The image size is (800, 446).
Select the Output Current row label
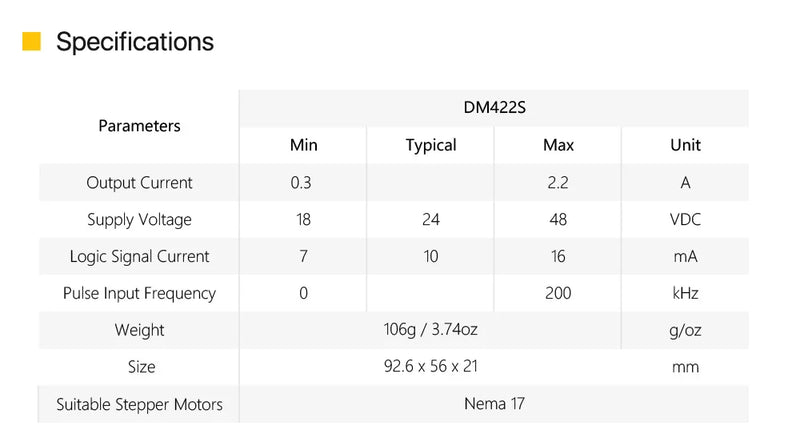(139, 183)
